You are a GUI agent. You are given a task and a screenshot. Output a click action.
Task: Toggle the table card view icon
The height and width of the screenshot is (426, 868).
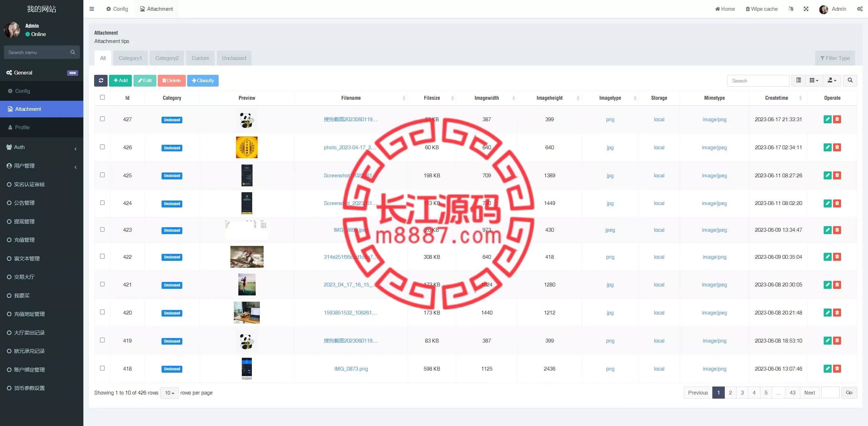[x=798, y=81]
